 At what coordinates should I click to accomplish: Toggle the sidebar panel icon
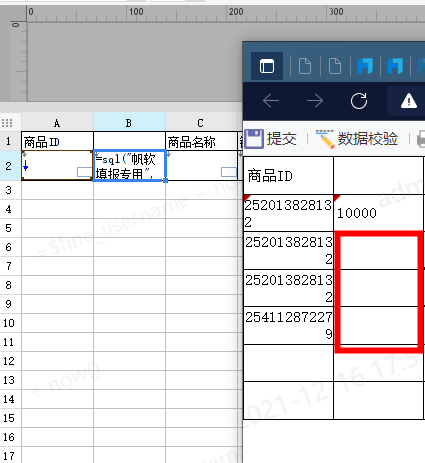click(267, 66)
